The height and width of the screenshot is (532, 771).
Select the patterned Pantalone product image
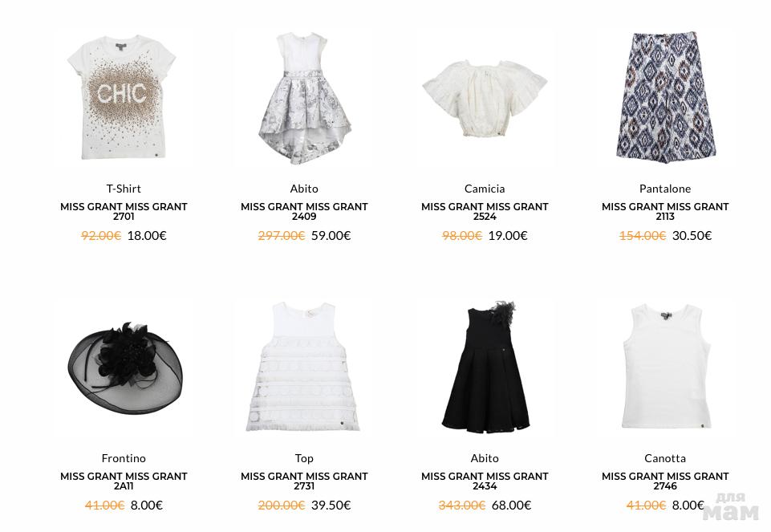tap(665, 98)
